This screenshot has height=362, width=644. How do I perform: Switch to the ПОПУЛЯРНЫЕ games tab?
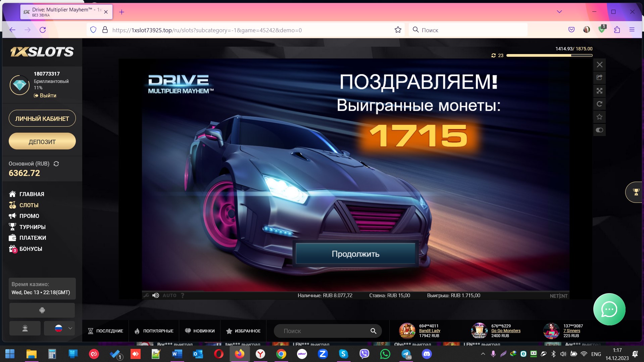154,331
